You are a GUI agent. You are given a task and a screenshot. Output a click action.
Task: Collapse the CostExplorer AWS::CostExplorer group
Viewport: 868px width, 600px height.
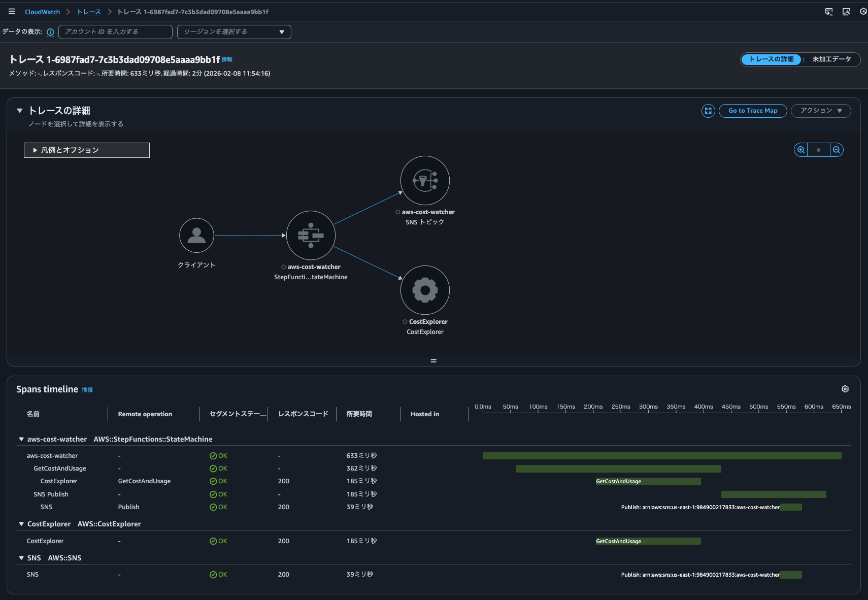21,524
